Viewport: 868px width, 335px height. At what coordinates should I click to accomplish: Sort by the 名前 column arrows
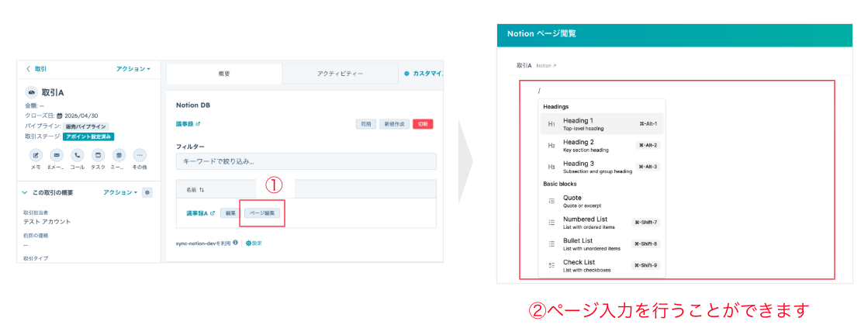[x=202, y=189]
